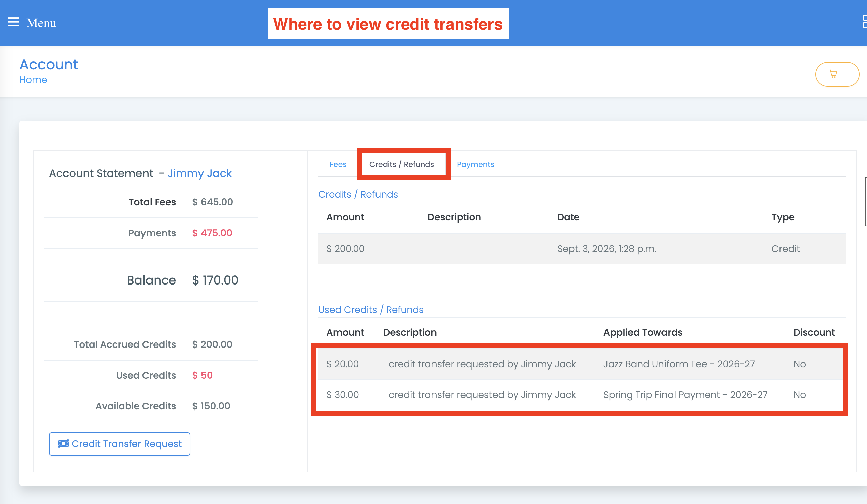Click the Credit Transfer Request button
The image size is (867, 504).
click(119, 443)
